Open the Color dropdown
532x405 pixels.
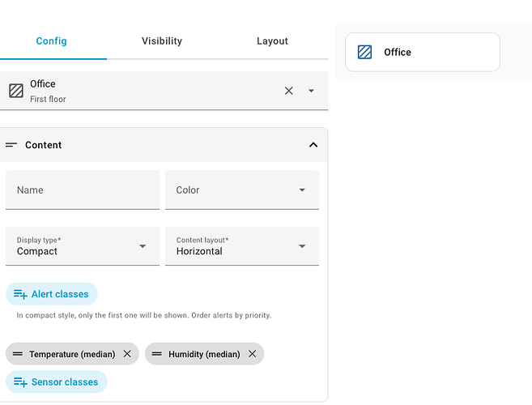pyautogui.click(x=241, y=190)
